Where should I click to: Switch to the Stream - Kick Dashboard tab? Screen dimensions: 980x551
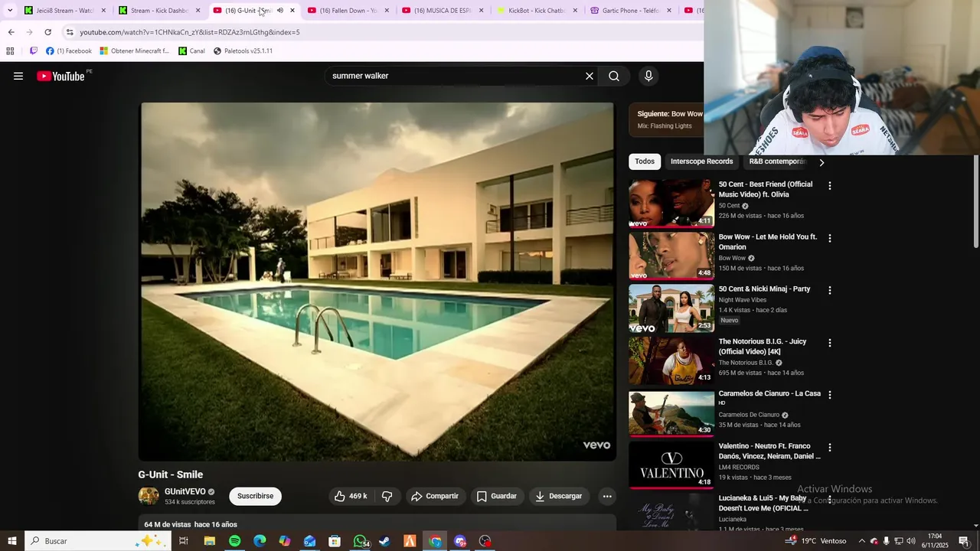point(159,11)
